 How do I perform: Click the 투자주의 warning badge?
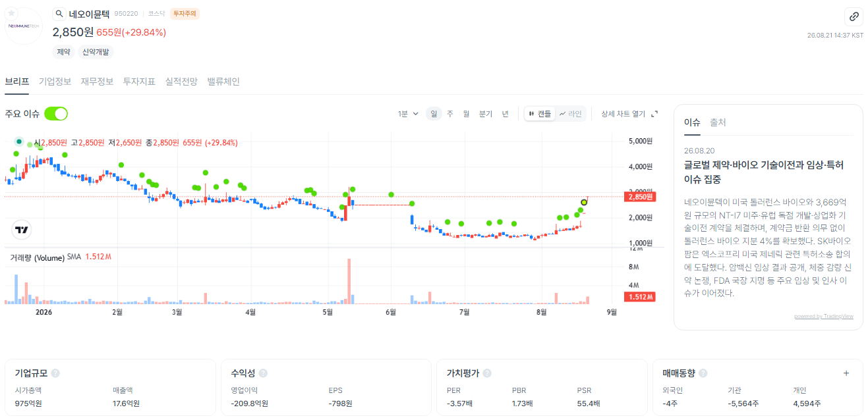(x=185, y=13)
